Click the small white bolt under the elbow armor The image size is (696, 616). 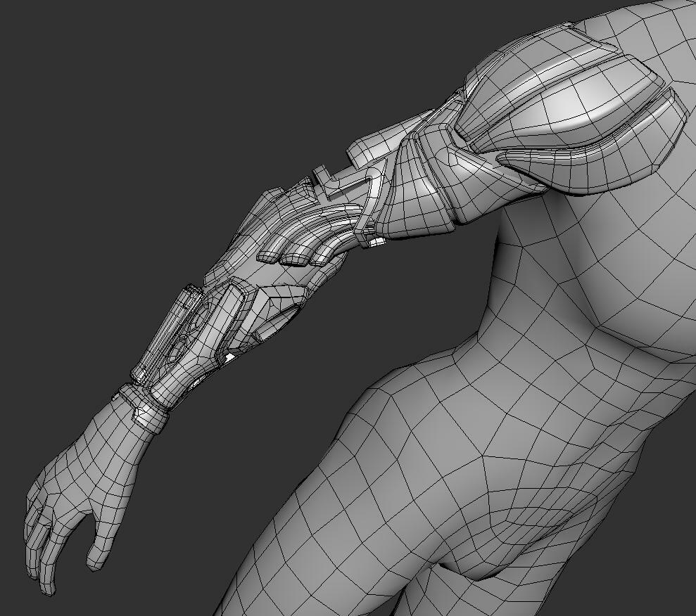coord(377,243)
